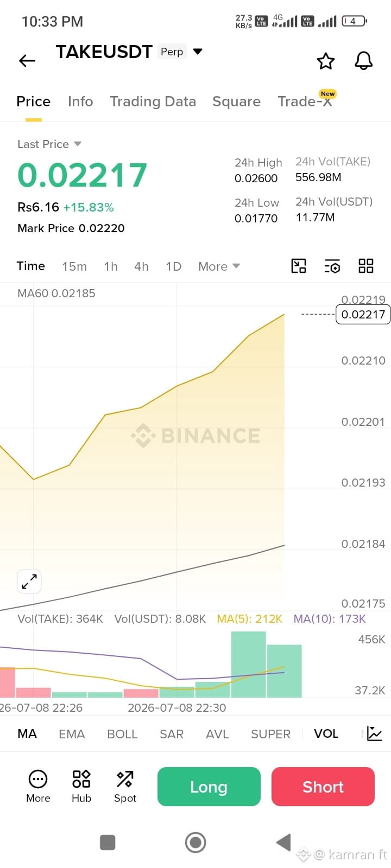Viewport: 391px width, 868px height.
Task: Toggle the EMA indicator
Action: (72, 733)
